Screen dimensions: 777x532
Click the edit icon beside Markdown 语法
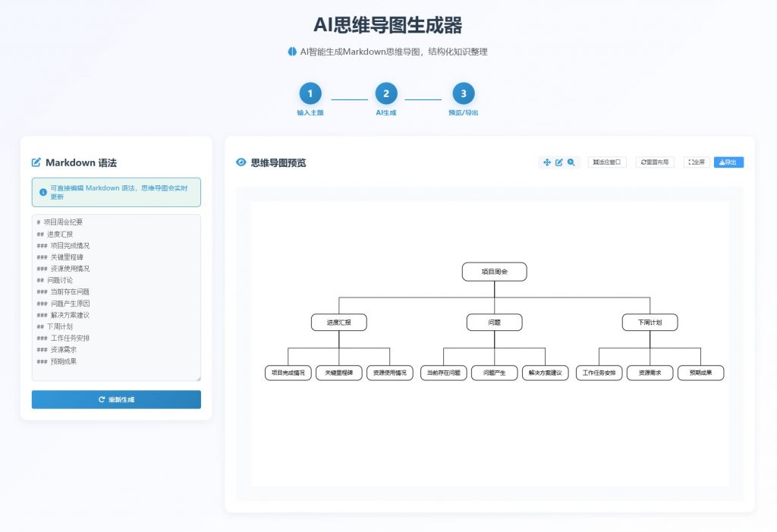coord(36,162)
